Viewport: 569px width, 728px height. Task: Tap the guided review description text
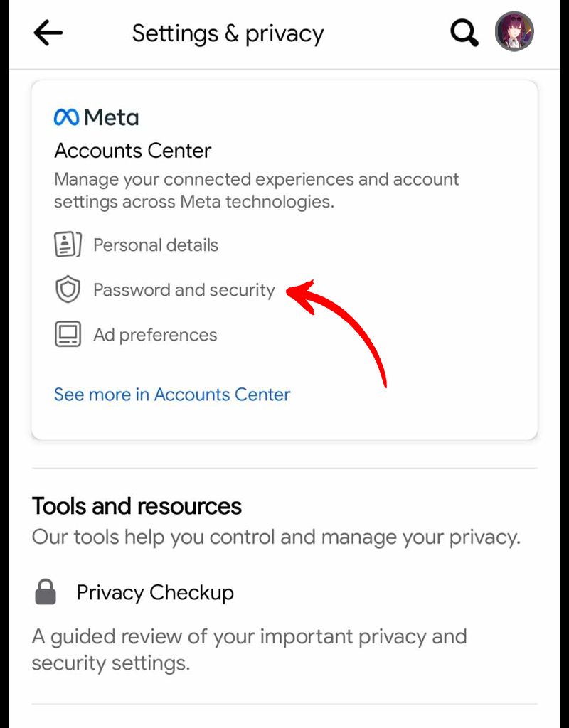(x=249, y=649)
